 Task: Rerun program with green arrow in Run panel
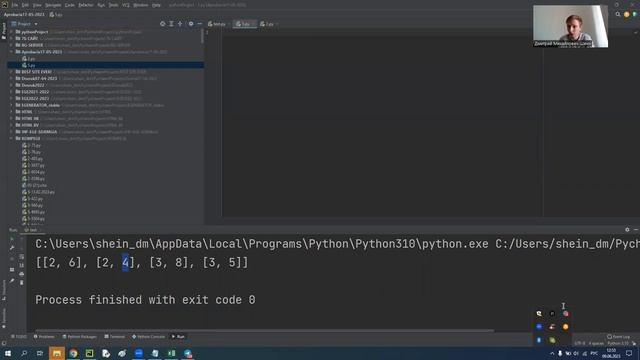coord(12,239)
